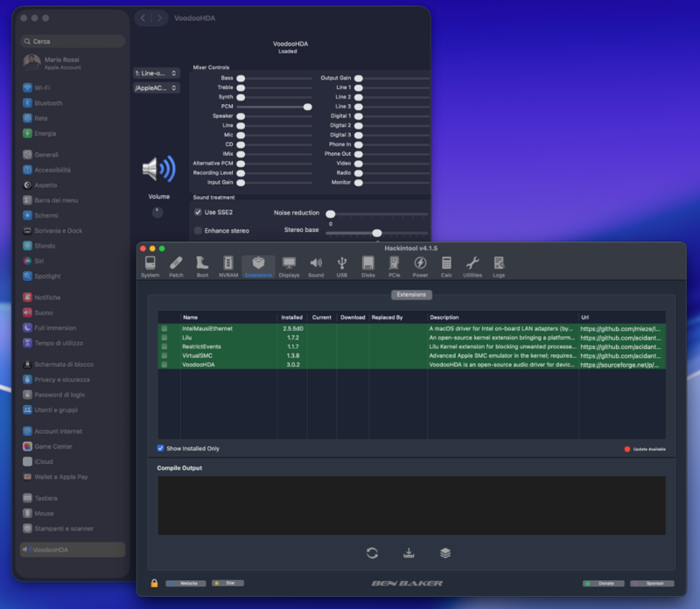Image resolution: width=700 pixels, height=609 pixels.
Task: Open the Displays section in Hackintool
Action: pyautogui.click(x=289, y=267)
